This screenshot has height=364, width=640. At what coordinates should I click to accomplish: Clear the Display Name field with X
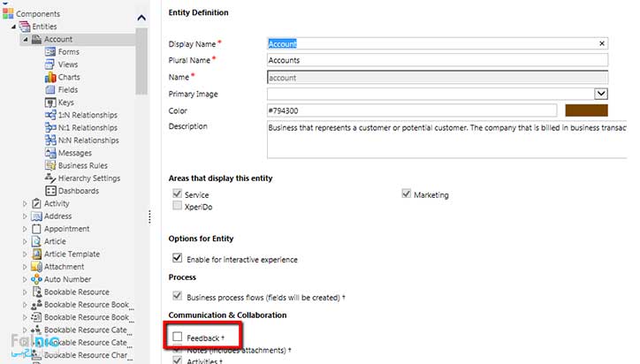(x=602, y=43)
